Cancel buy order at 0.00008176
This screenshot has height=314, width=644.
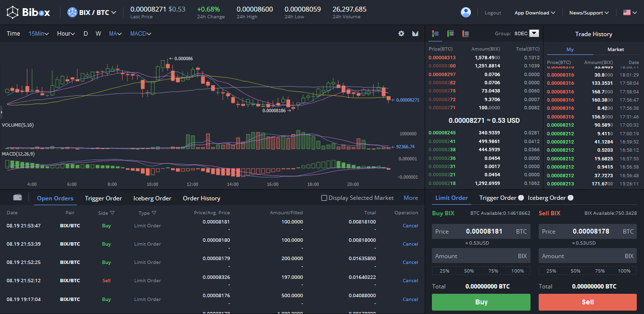click(410, 300)
